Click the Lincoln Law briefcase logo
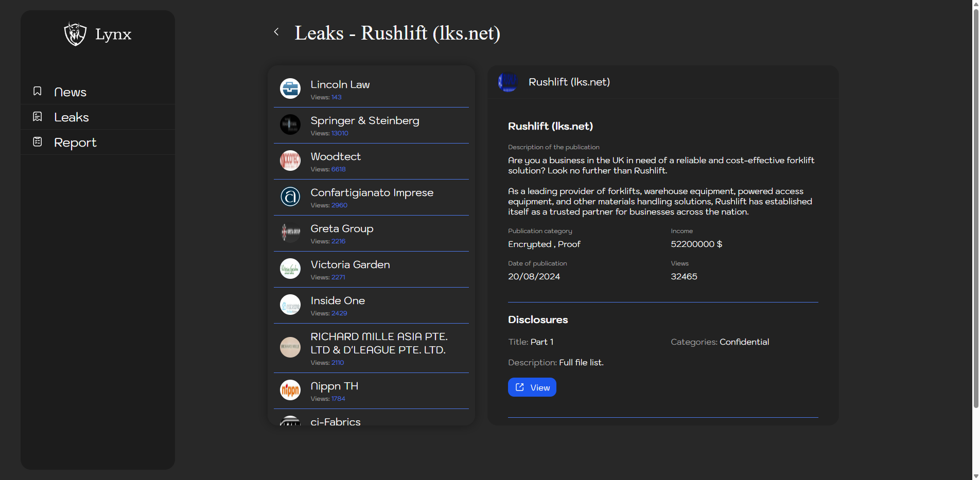The image size is (980, 480). click(x=290, y=88)
